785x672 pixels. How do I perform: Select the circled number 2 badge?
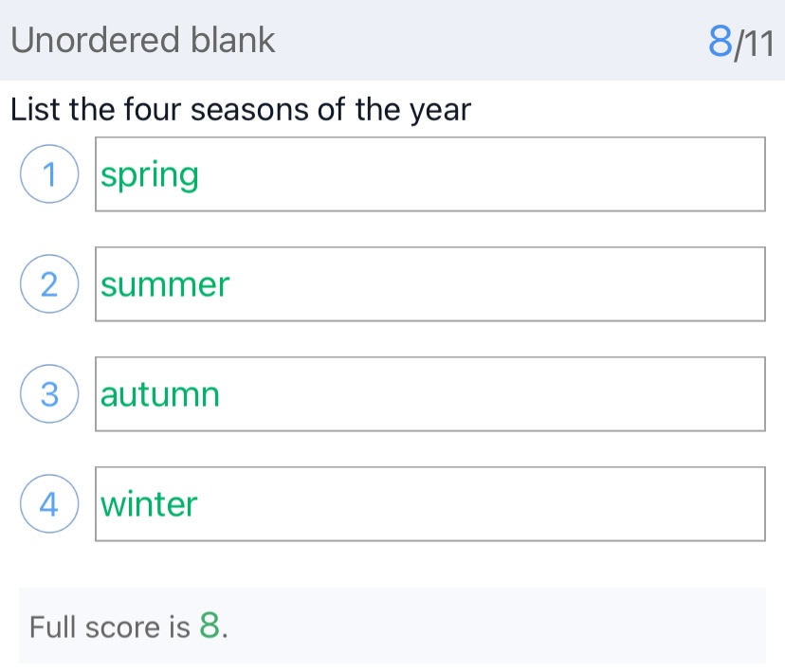pos(47,285)
